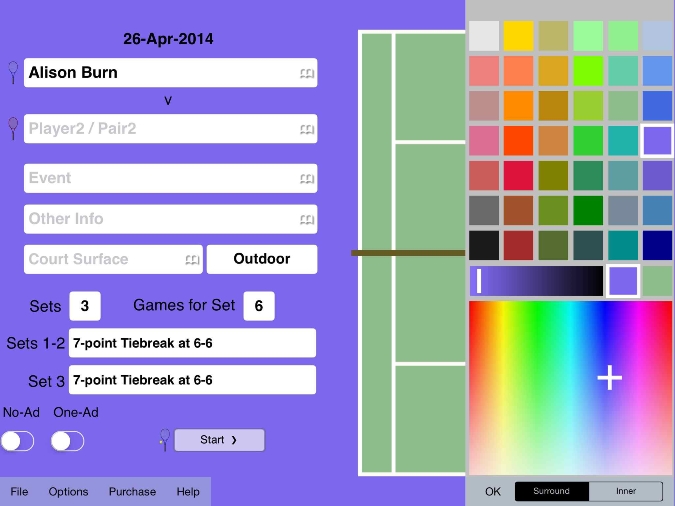The width and height of the screenshot is (675, 506).
Task: Select Surround color mode
Action: tap(551, 491)
